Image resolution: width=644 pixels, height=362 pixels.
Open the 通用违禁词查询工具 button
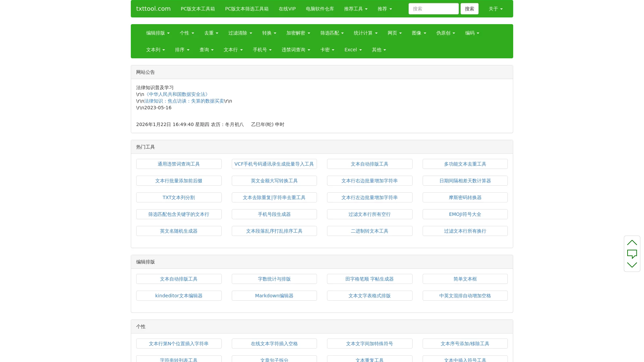[x=179, y=164]
